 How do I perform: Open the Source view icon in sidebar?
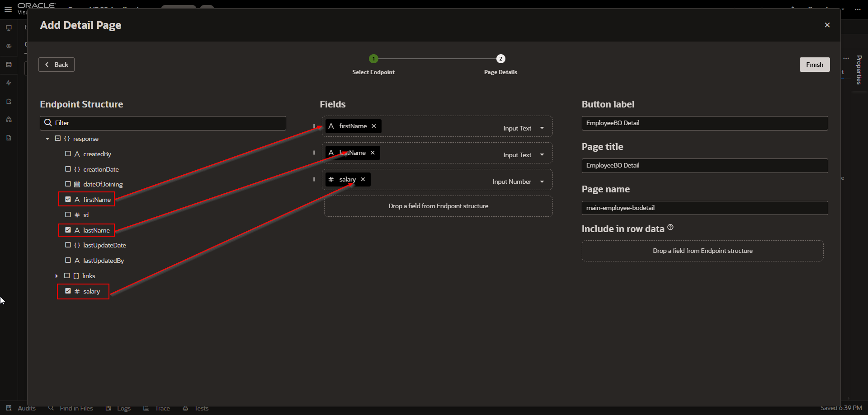click(9, 137)
